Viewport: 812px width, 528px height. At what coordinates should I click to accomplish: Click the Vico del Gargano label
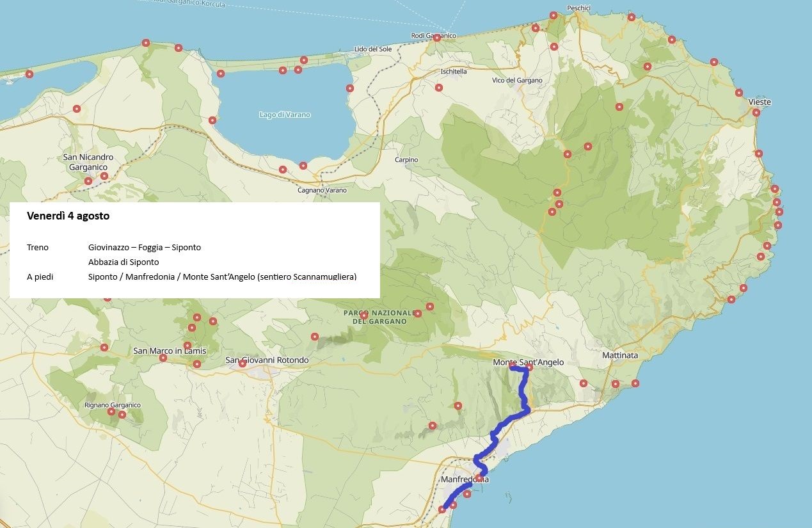click(517, 80)
